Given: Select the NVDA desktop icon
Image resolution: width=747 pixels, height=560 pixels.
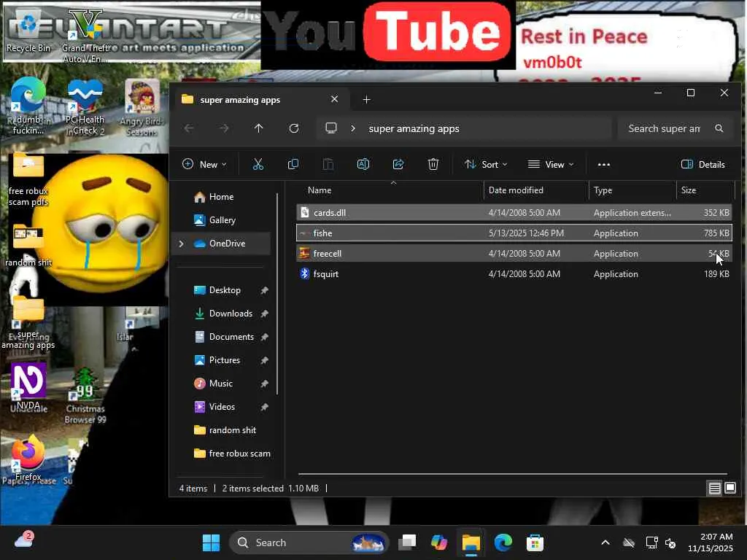Looking at the screenshot, I should coord(28,386).
